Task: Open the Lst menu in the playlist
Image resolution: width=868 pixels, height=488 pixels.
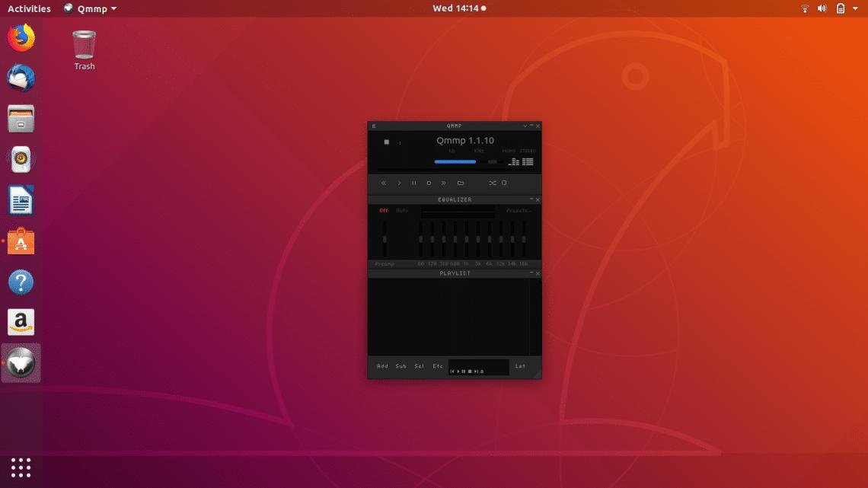Action: (x=521, y=366)
